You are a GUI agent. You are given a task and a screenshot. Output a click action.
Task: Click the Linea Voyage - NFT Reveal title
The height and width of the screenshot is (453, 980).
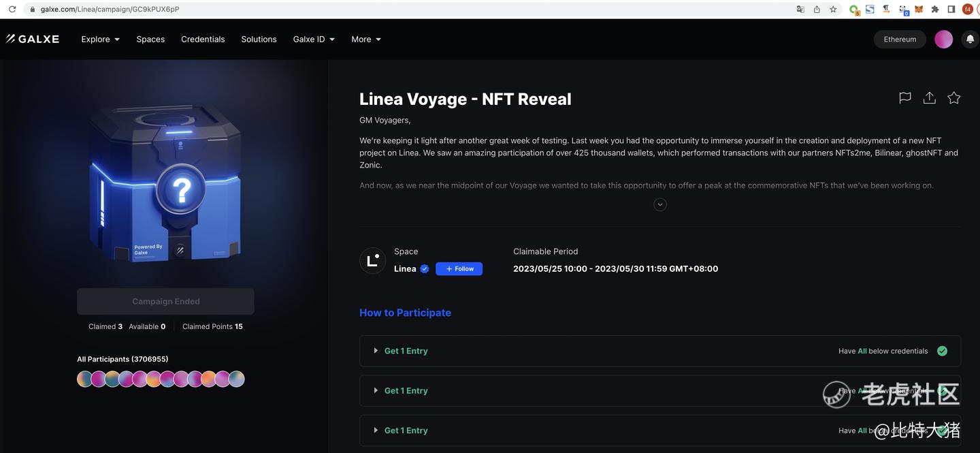point(465,99)
